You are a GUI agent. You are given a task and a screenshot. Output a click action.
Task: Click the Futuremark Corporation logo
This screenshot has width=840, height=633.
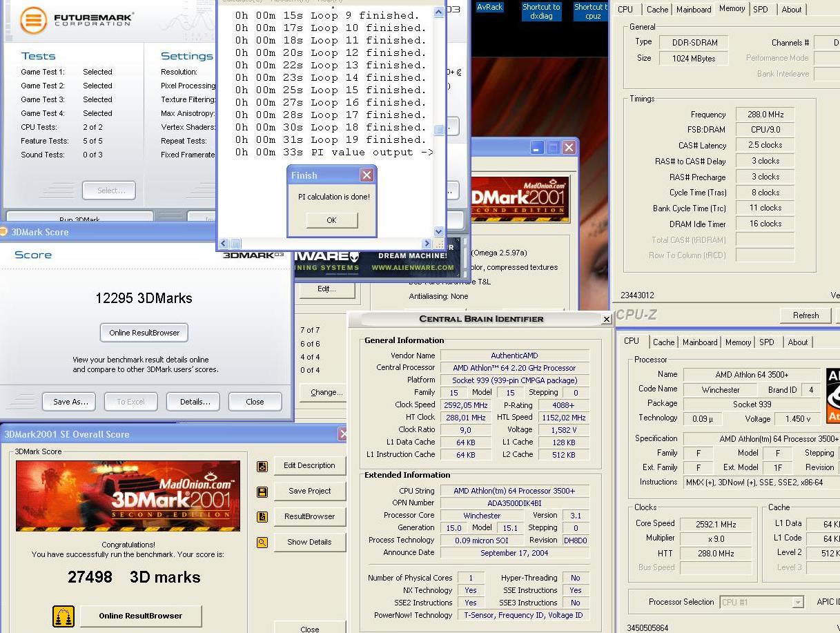point(76,19)
